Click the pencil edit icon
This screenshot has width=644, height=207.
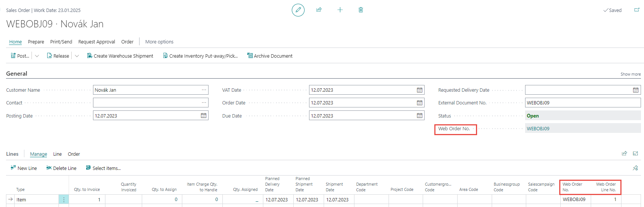pyautogui.click(x=298, y=10)
